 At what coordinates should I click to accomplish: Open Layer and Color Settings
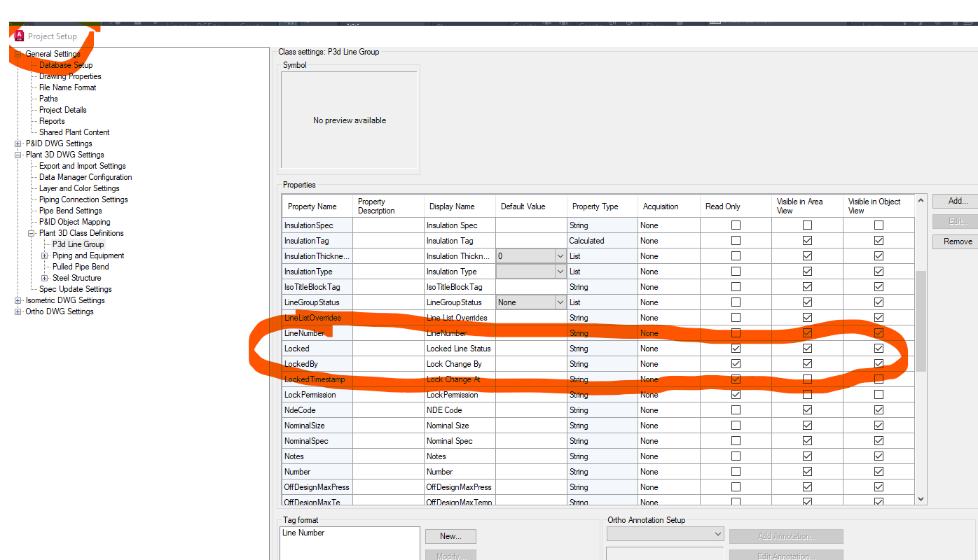[78, 188]
